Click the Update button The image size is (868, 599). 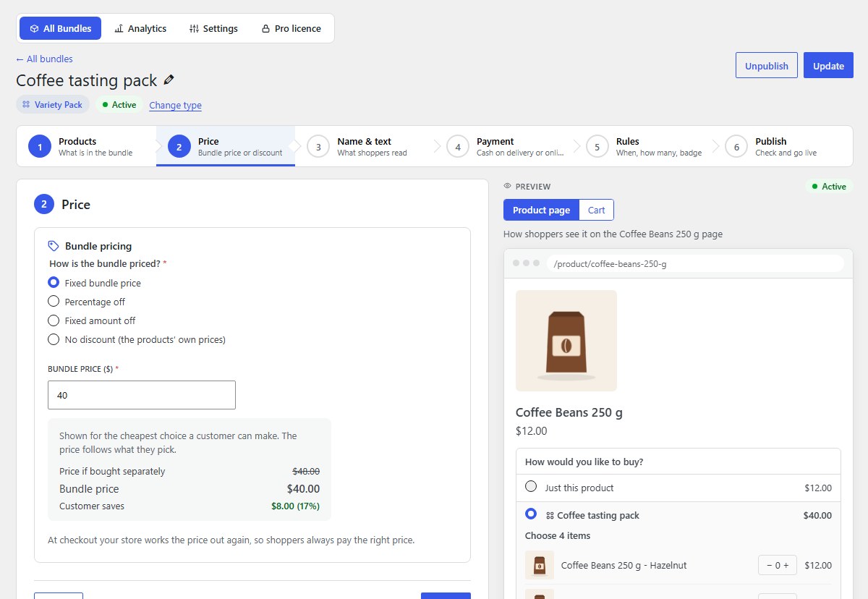tap(828, 65)
